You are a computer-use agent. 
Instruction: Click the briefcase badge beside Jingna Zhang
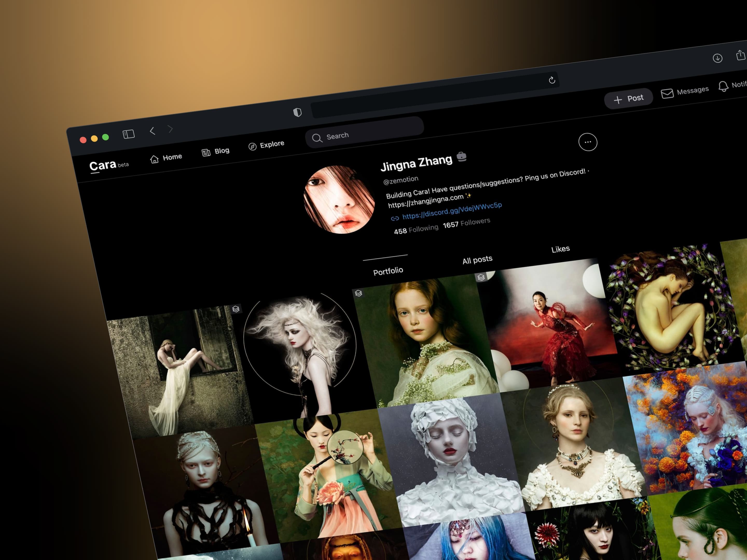coord(461,157)
